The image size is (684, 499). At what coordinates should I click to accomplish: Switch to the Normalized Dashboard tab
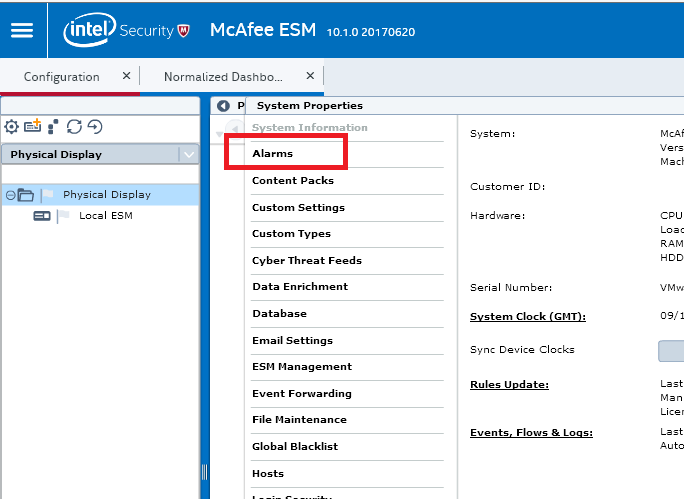pos(223,77)
